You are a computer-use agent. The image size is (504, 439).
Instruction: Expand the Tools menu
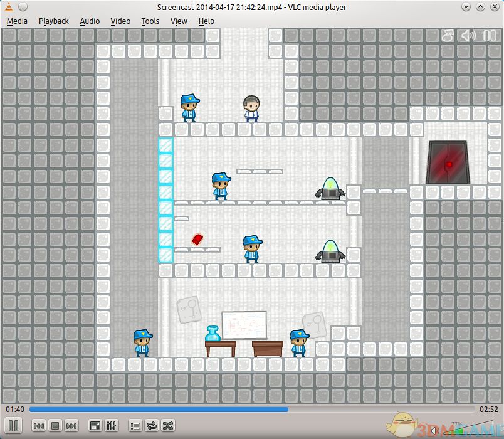[x=150, y=21]
